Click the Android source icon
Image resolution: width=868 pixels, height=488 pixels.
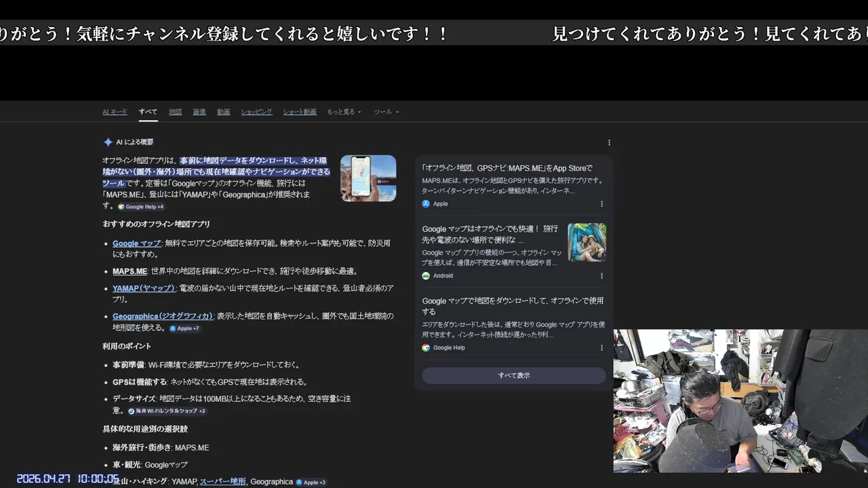(426, 276)
